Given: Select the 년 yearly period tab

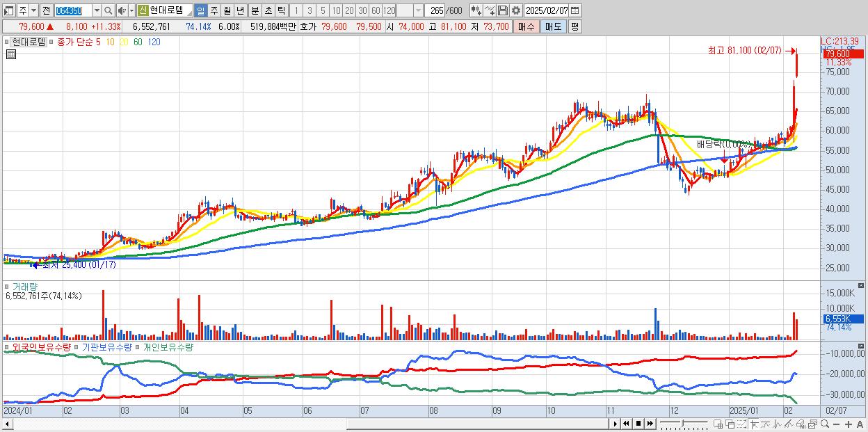Looking at the screenshot, I should point(240,10).
